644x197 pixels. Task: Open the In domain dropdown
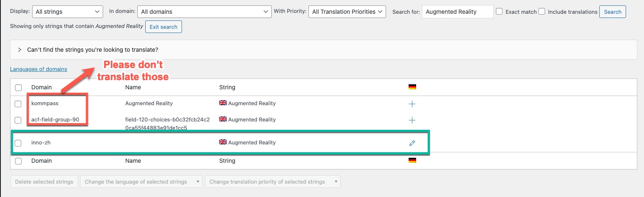pyautogui.click(x=204, y=12)
